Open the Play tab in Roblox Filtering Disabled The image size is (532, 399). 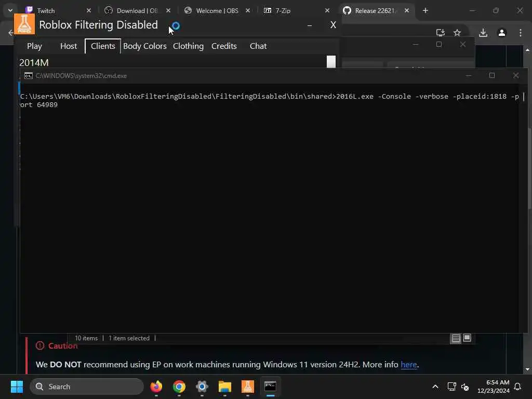pyautogui.click(x=35, y=46)
